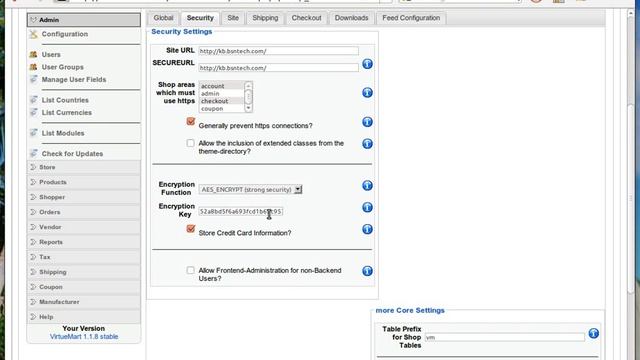Open the Feed Configuration tab
The image size is (640, 360).
pyautogui.click(x=411, y=18)
